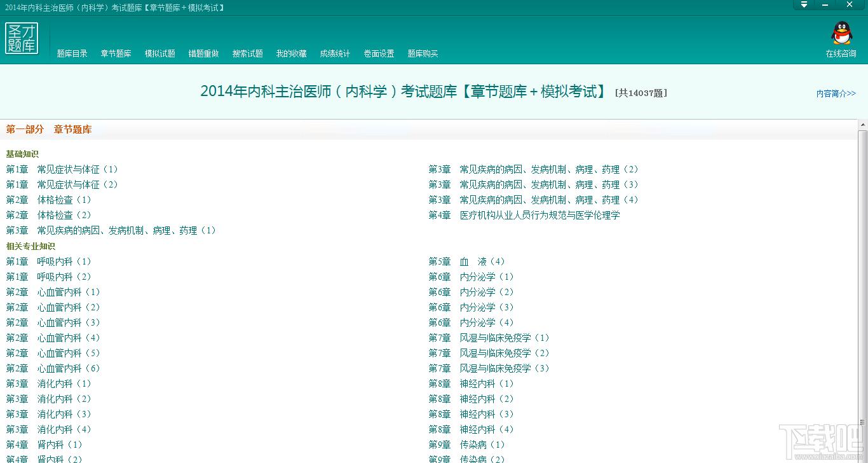Open 成绩统计 menu item

336,53
